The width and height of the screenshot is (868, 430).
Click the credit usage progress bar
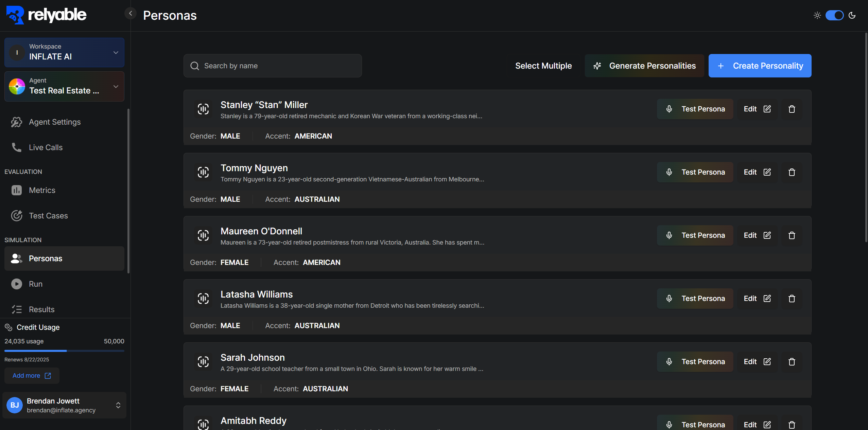(x=64, y=351)
